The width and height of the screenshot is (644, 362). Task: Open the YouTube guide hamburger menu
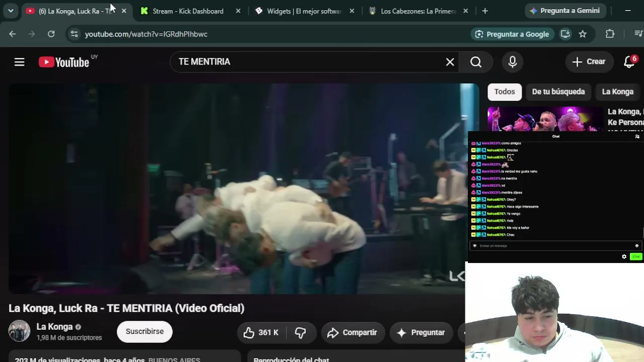(x=19, y=62)
